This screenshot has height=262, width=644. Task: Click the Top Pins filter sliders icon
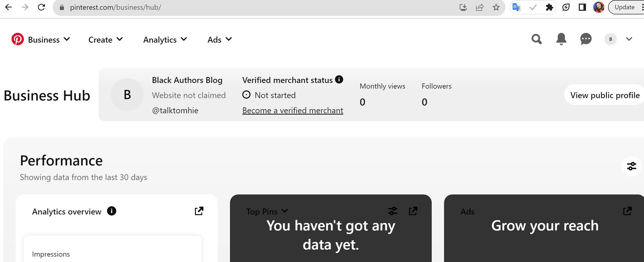[x=392, y=211]
